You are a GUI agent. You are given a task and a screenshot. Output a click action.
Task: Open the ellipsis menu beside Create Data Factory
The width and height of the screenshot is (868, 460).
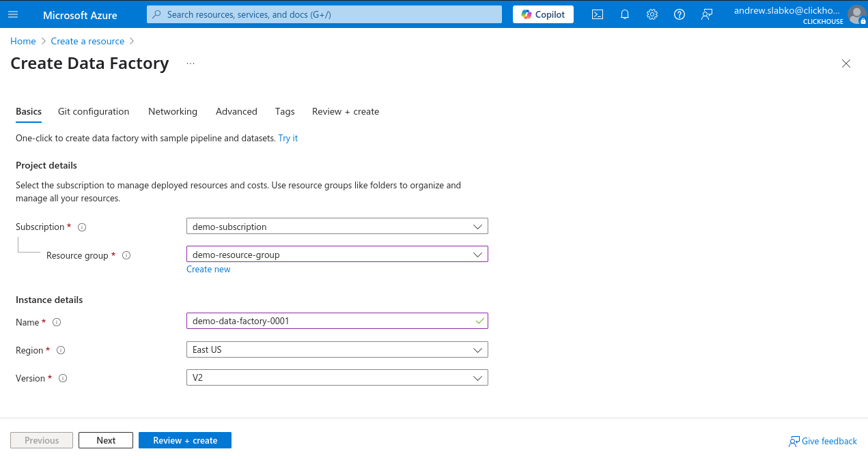tap(190, 63)
